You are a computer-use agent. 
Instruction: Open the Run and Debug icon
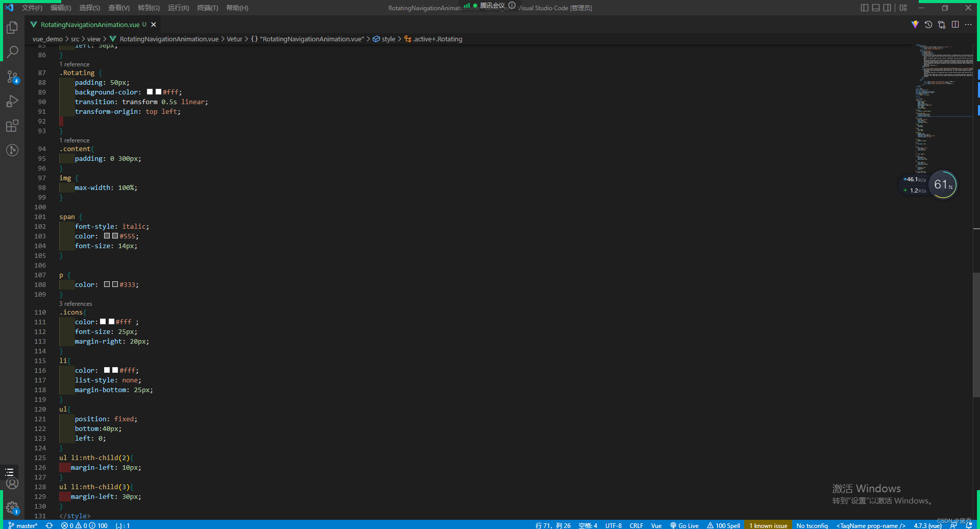point(12,101)
